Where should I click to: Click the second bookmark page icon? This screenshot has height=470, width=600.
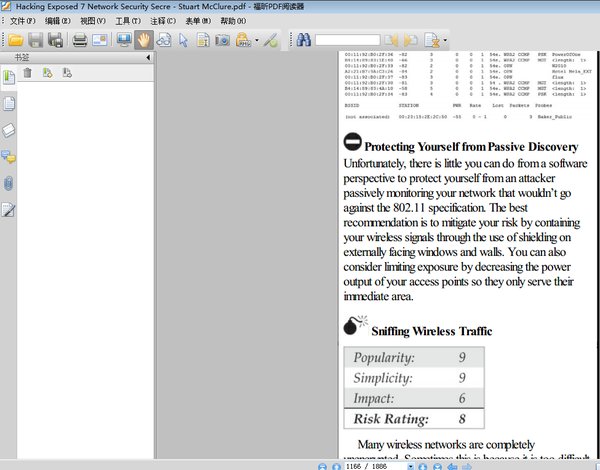click(x=67, y=73)
